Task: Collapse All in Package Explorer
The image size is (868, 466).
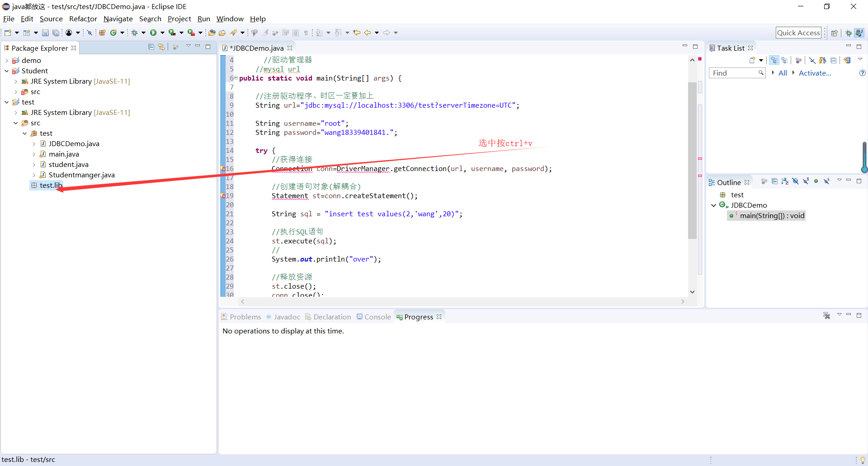Action: [151, 47]
